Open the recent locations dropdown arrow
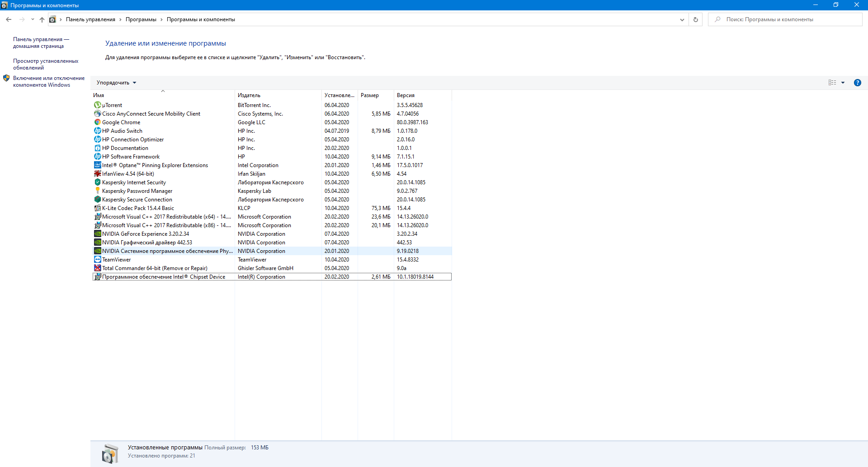The image size is (868, 467). (x=33, y=19)
